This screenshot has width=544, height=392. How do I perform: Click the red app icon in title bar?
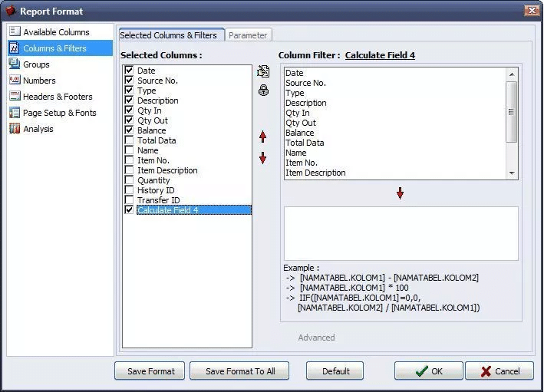(11, 11)
